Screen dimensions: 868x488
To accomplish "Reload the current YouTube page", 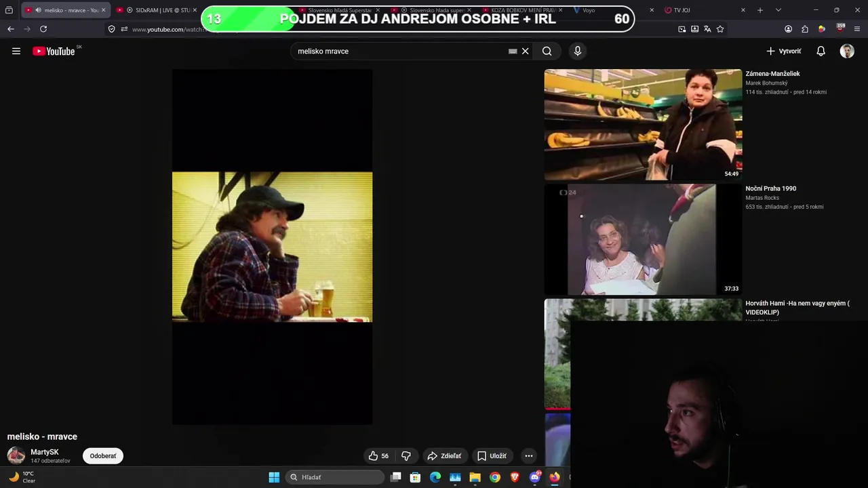I will tap(43, 29).
